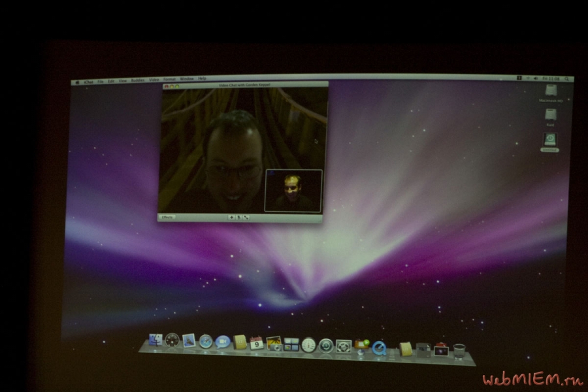Click the menu bar clock Fri 11:08
The image size is (588, 392).
pyautogui.click(x=551, y=79)
